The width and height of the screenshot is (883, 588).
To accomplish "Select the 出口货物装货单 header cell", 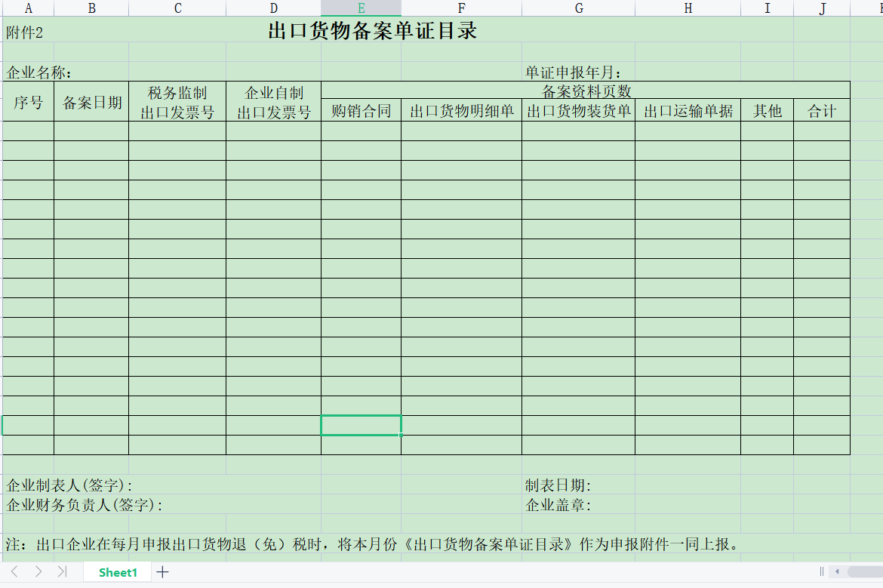I will tap(578, 111).
